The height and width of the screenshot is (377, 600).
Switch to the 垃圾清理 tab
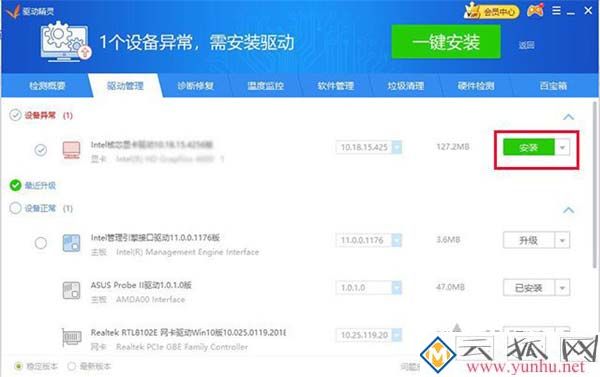[406, 86]
